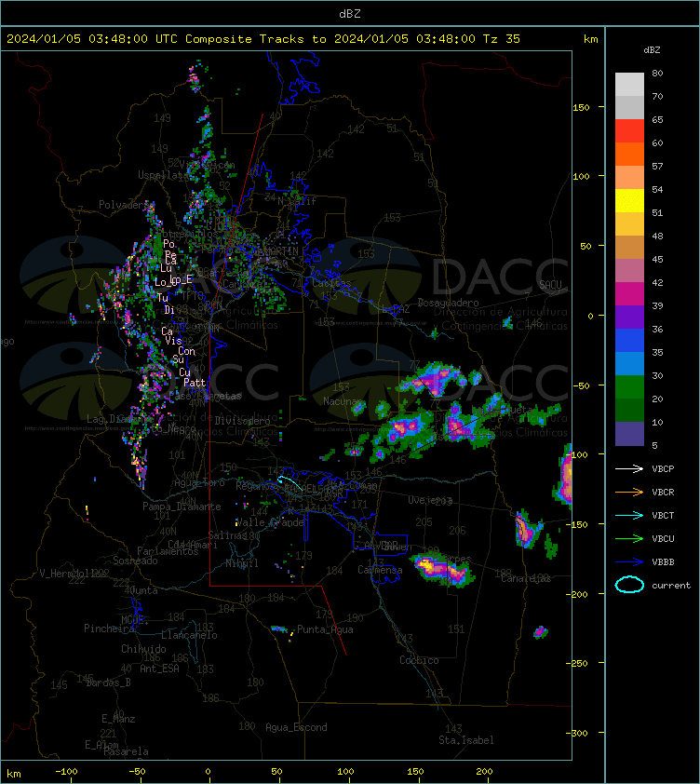700x784 pixels.
Task: Select the light gray 80 dBZ color swatch
Action: pos(629,84)
